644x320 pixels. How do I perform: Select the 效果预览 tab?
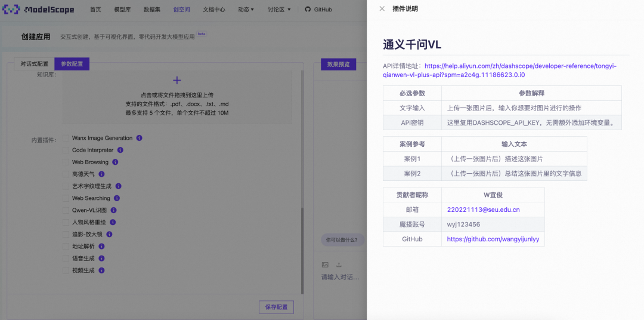click(x=339, y=64)
